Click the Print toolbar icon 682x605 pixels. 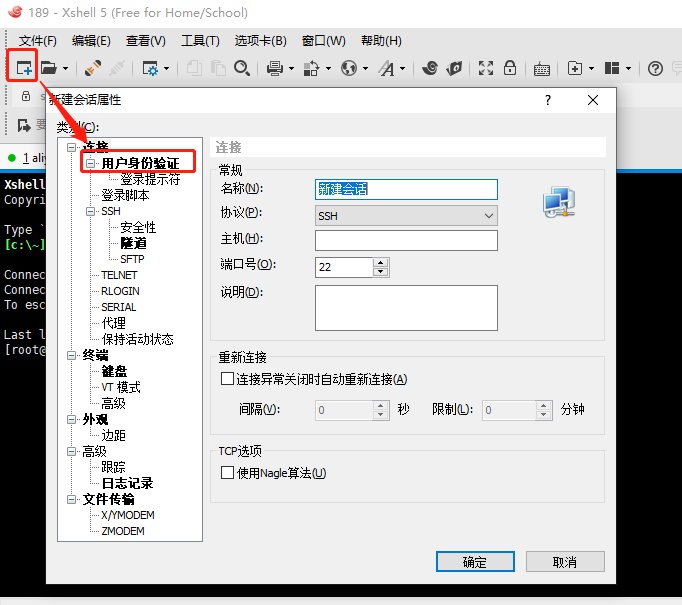[x=275, y=68]
